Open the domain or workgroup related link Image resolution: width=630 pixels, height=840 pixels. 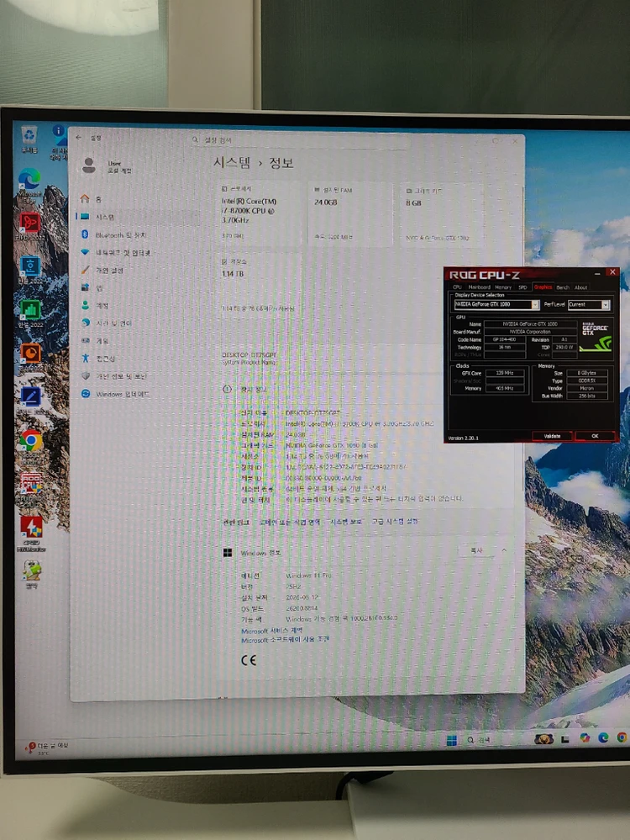[x=290, y=522]
